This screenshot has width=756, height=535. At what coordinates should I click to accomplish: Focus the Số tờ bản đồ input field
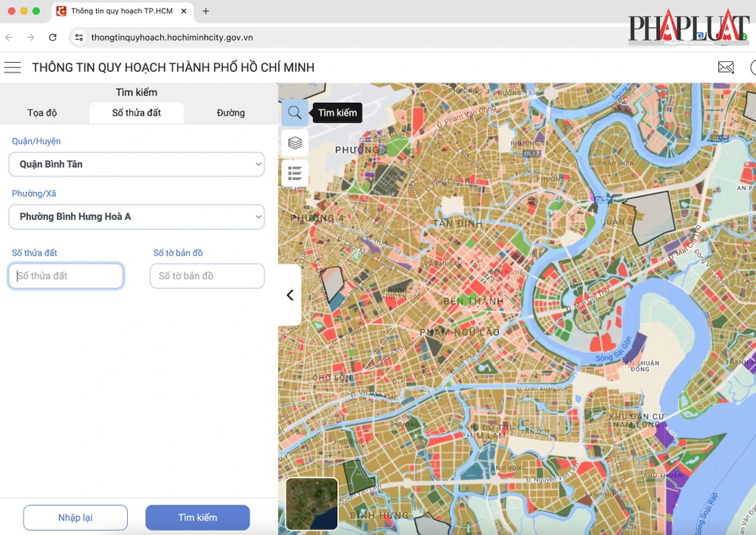point(207,276)
